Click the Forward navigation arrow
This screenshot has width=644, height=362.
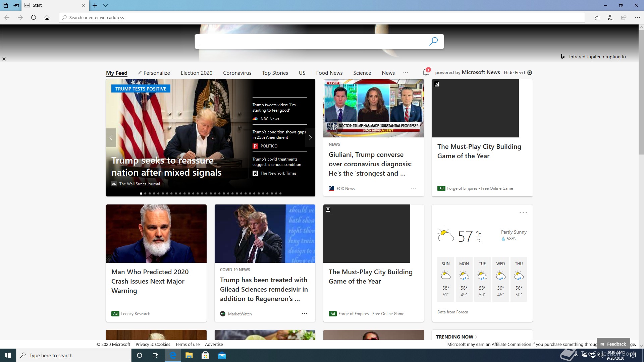20,17
